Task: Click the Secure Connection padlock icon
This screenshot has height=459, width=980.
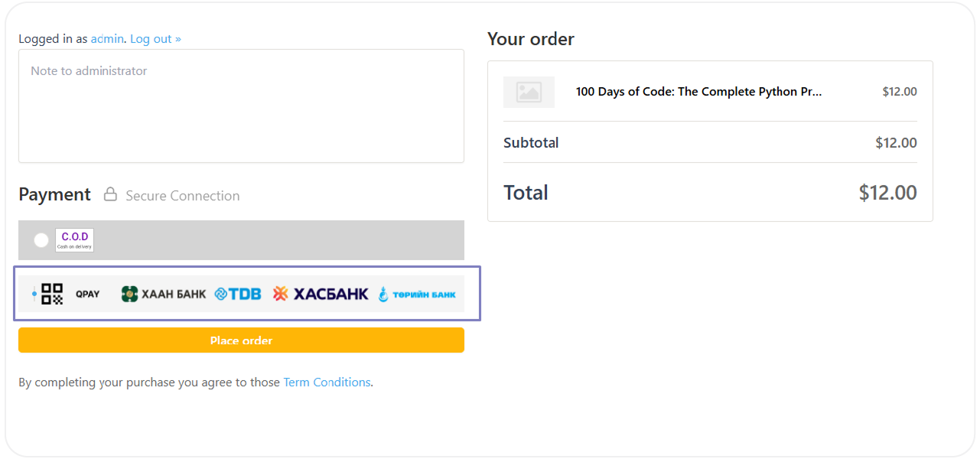Action: coord(110,195)
